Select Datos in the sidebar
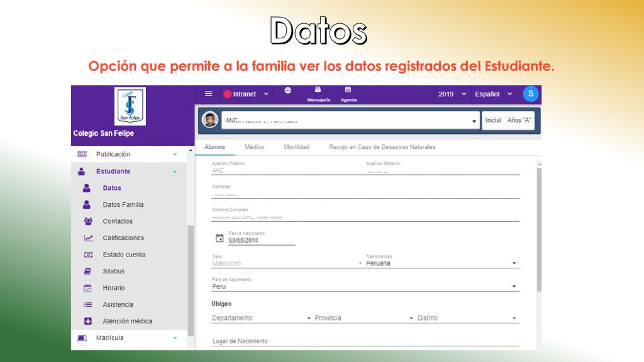 (112, 188)
